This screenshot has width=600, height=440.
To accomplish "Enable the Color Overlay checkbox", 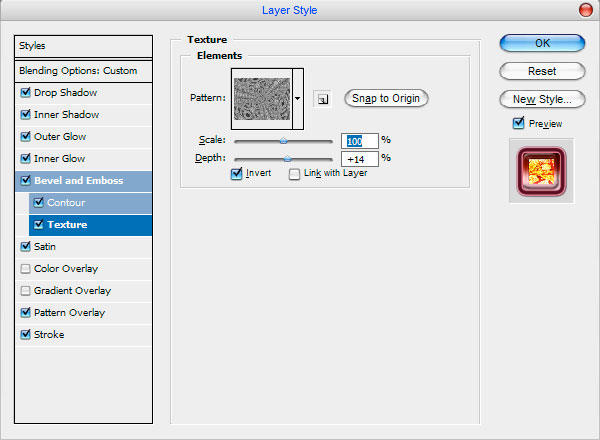I will click(x=26, y=268).
